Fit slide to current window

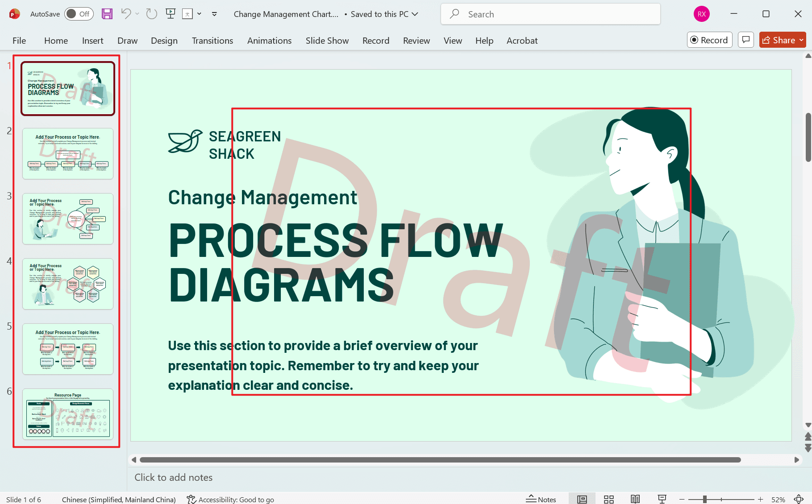(x=799, y=499)
